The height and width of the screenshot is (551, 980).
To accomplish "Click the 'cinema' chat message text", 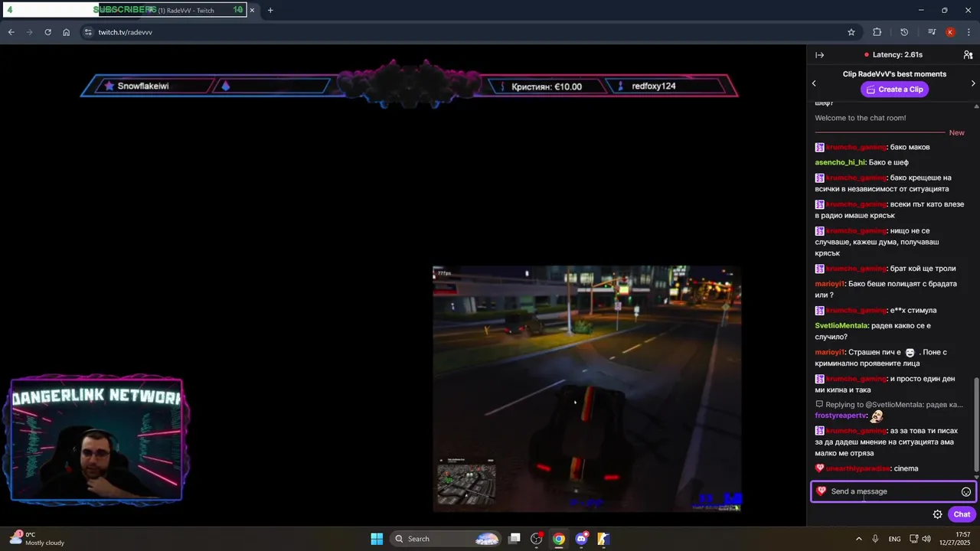I will point(906,468).
